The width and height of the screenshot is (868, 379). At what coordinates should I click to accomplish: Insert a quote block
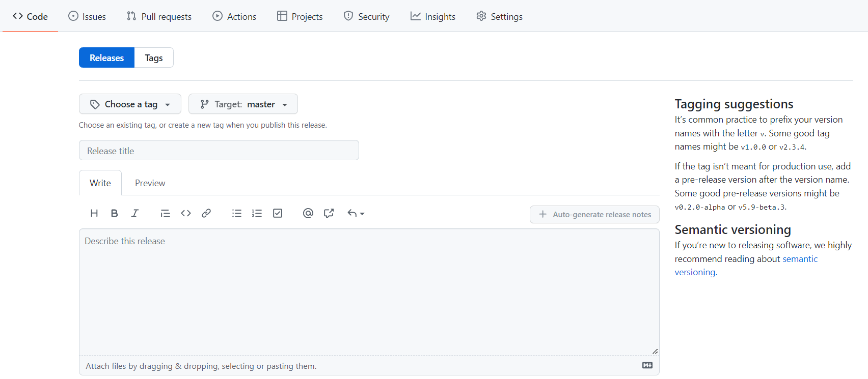point(165,213)
